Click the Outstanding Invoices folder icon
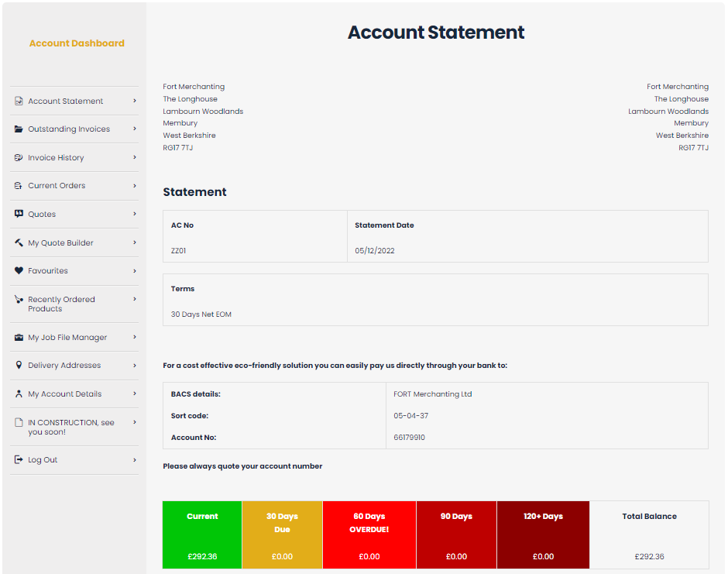 (19, 129)
